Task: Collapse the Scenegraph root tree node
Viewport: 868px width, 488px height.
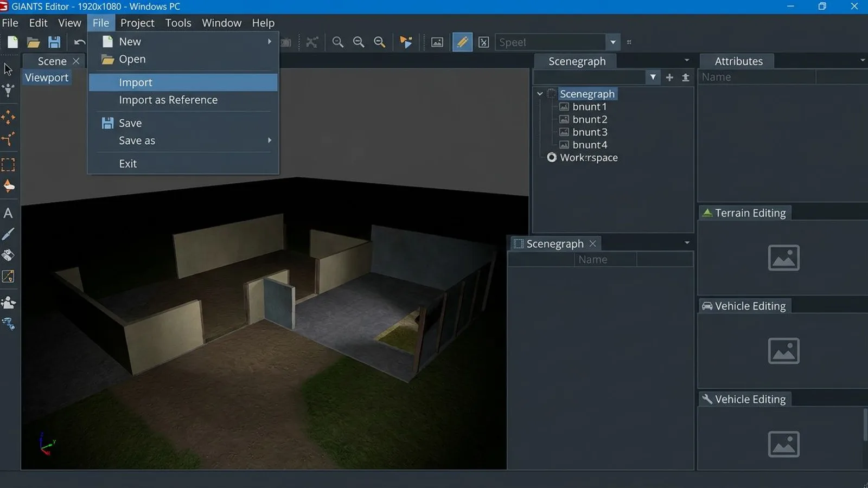Action: point(540,94)
